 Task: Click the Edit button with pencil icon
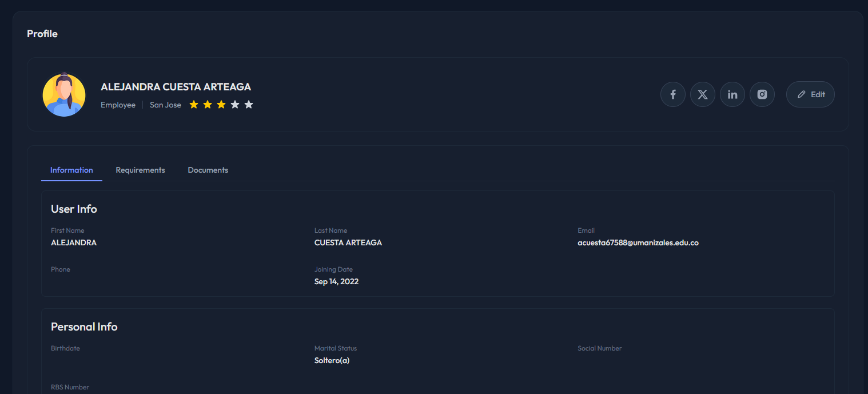point(810,94)
